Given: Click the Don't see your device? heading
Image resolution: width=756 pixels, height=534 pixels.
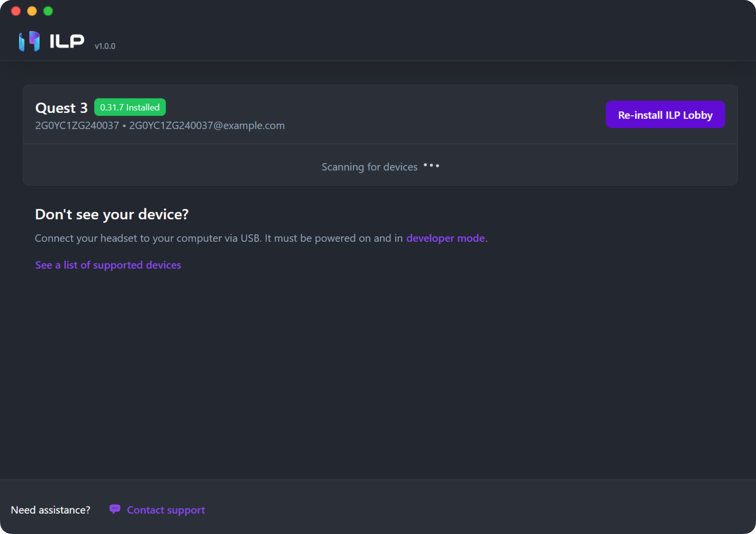Looking at the screenshot, I should [x=112, y=214].
